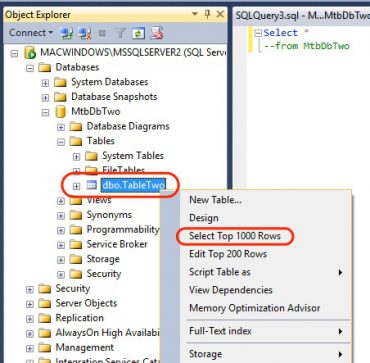370x363 pixels.
Task: Collapse the Tables folder
Action: (x=61, y=142)
